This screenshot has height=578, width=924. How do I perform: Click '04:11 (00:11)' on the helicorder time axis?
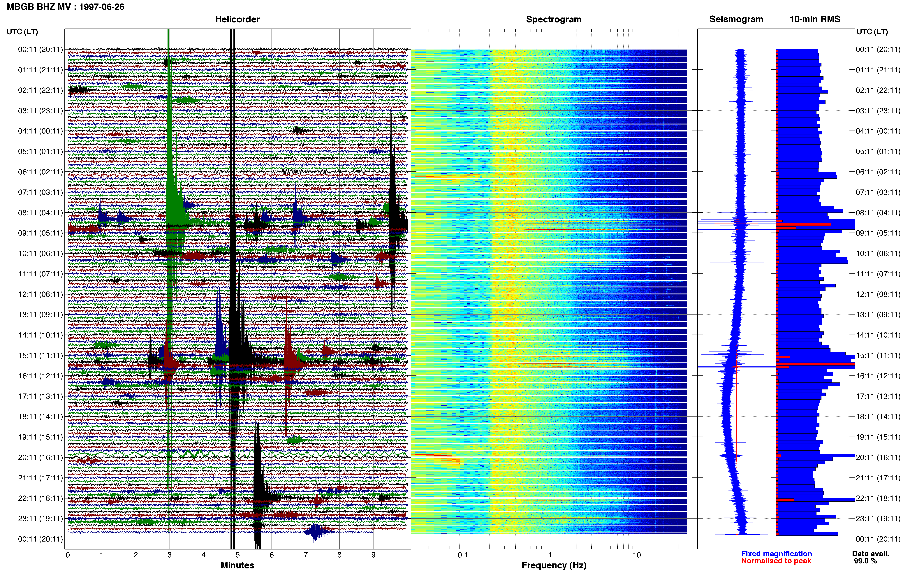point(41,131)
